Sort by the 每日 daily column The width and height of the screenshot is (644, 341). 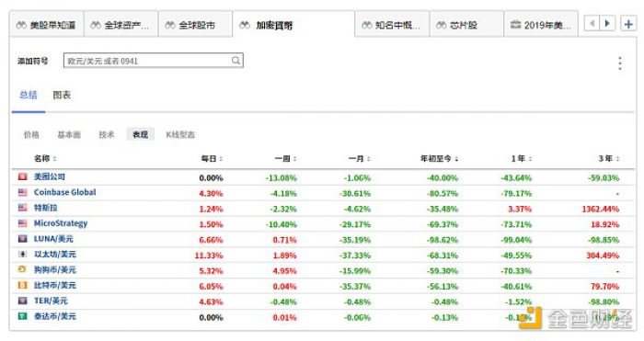pyautogui.click(x=212, y=158)
